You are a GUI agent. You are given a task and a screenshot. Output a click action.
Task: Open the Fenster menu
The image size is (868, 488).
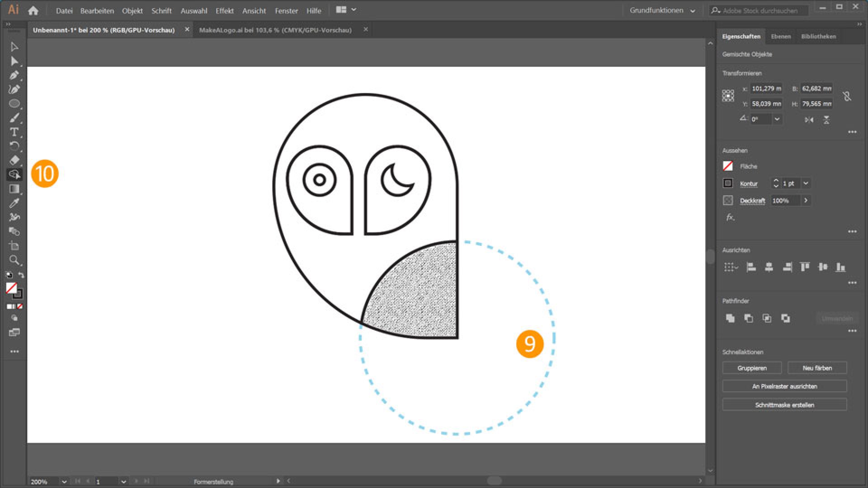pyautogui.click(x=286, y=10)
